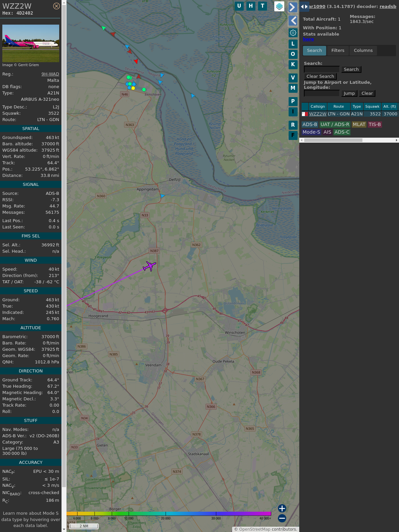Viewport: 399px width, 532px height.
Task: Close the WZZ2W aircraft info panel
Action: coord(57,6)
